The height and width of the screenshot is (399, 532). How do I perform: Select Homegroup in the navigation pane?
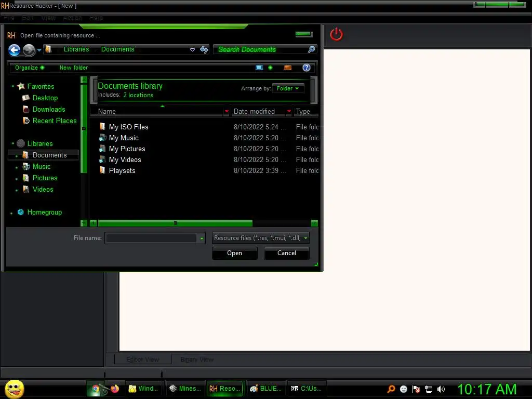point(45,212)
